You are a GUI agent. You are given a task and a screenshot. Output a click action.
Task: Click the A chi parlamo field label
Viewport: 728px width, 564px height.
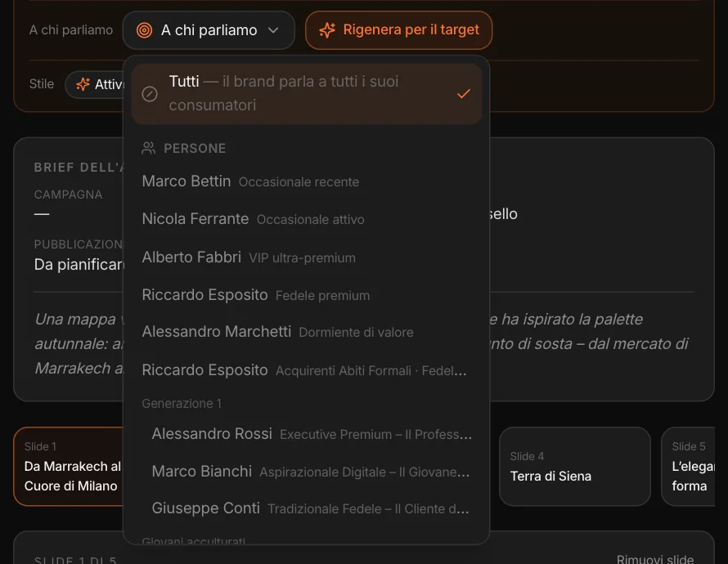tap(71, 30)
